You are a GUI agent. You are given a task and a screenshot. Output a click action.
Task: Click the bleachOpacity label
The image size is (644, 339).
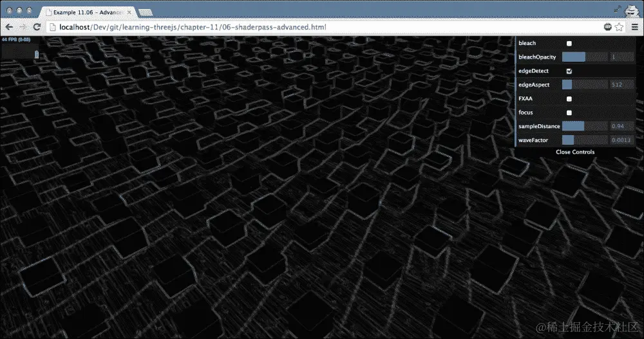[x=537, y=57]
